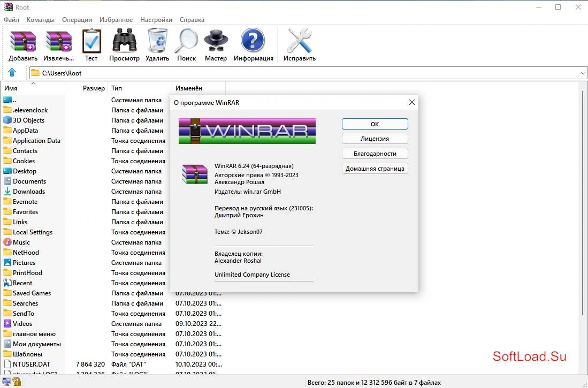Screen dimensions: 588x388
Task: Click the WinRAR books icon in About dialog
Action: tap(195, 174)
